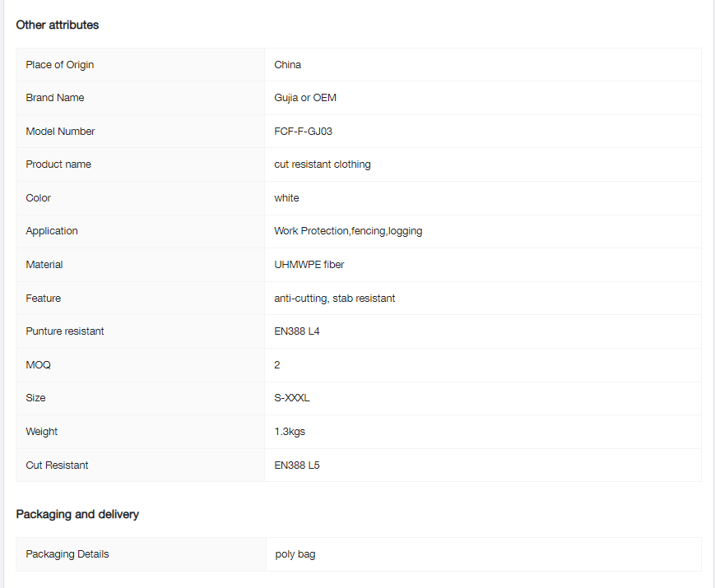This screenshot has height=588, width=715.
Task: Click the model number "FOF-F-GJ03"
Action: tap(304, 132)
